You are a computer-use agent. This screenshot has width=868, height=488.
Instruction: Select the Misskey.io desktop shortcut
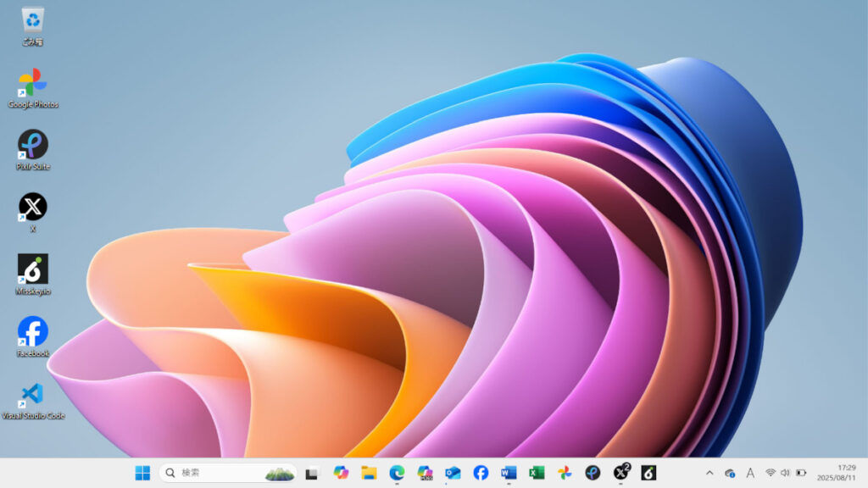click(33, 274)
